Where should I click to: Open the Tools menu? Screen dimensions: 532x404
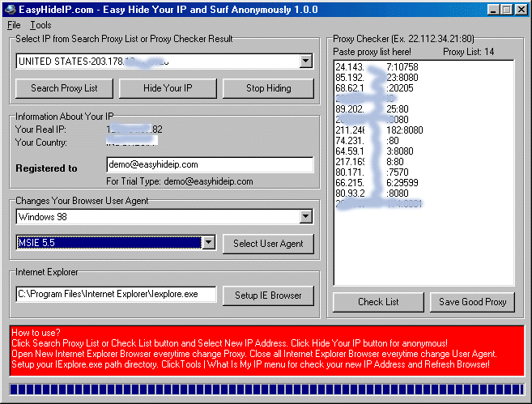[40, 25]
